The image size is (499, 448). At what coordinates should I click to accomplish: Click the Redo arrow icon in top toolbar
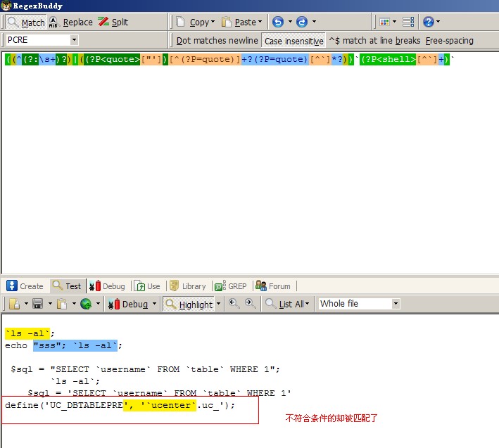pos(302,22)
